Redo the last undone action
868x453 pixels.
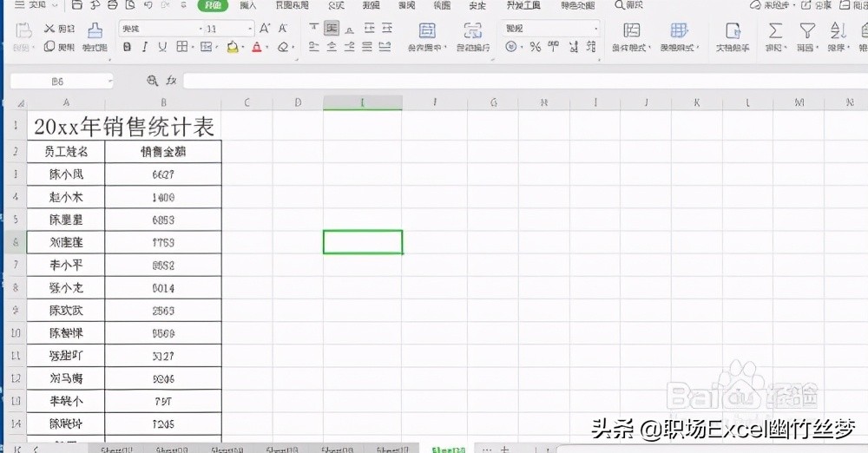(165, 5)
